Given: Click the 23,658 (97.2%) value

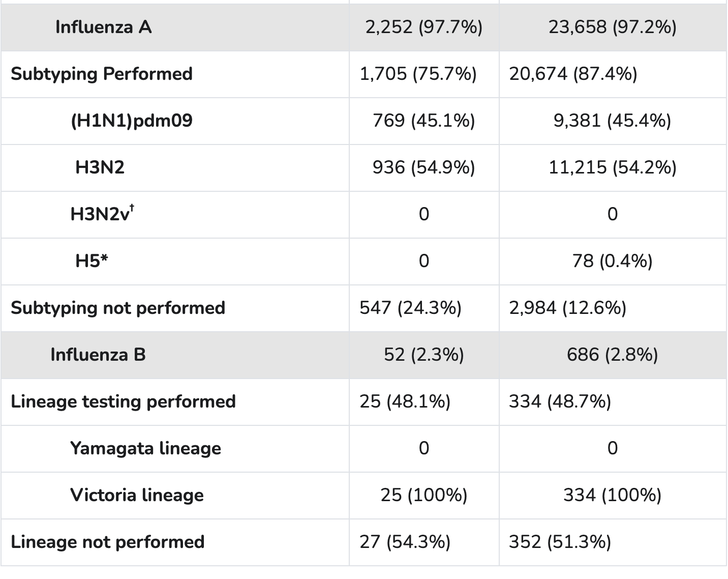Looking at the screenshot, I should point(612,27).
